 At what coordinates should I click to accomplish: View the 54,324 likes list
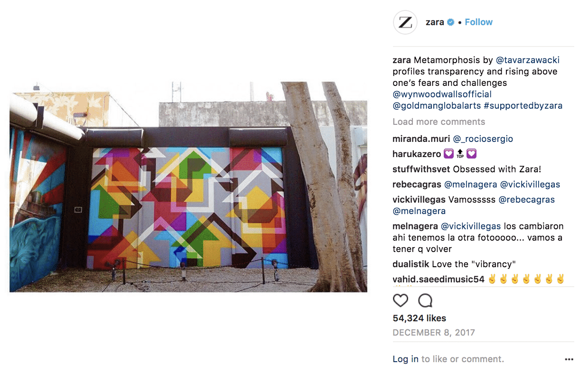click(420, 318)
